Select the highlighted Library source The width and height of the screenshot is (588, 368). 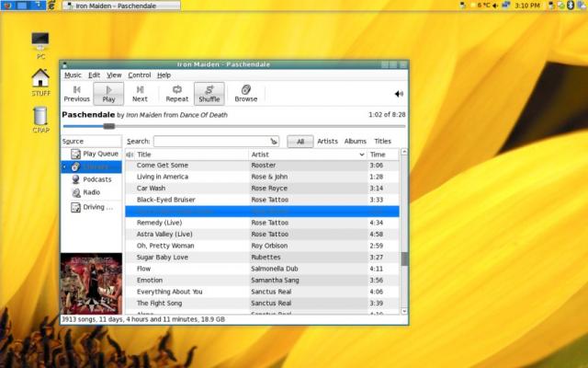pyautogui.click(x=92, y=167)
